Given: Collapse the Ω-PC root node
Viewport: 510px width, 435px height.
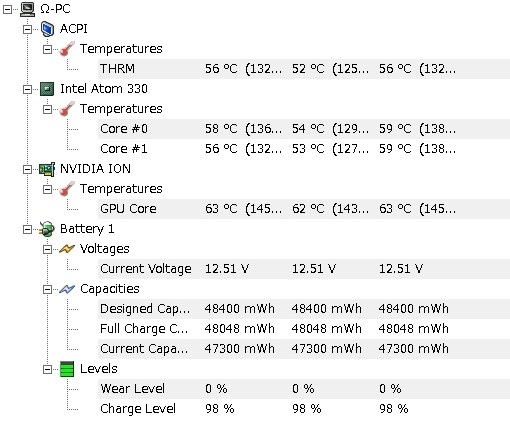Looking at the screenshot, I should tap(7, 9).
